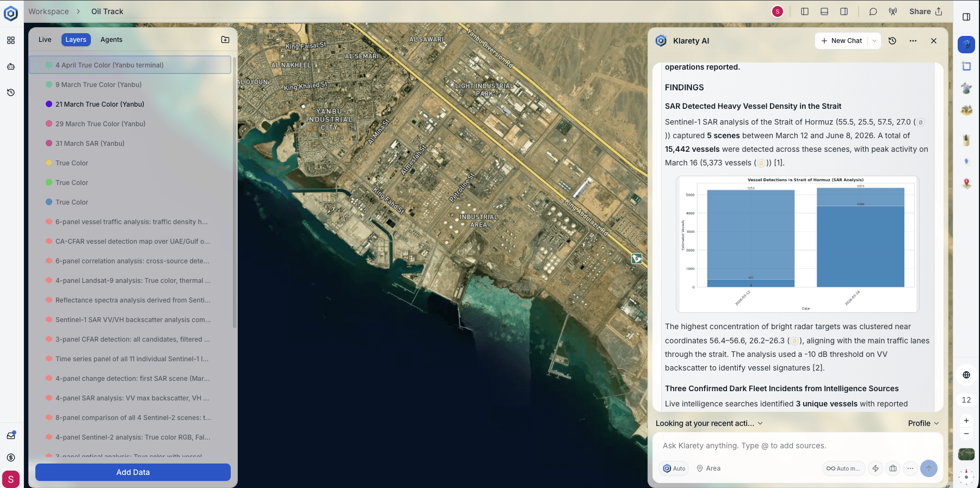Open the dashboard grid icon in left sidebar

11,40
